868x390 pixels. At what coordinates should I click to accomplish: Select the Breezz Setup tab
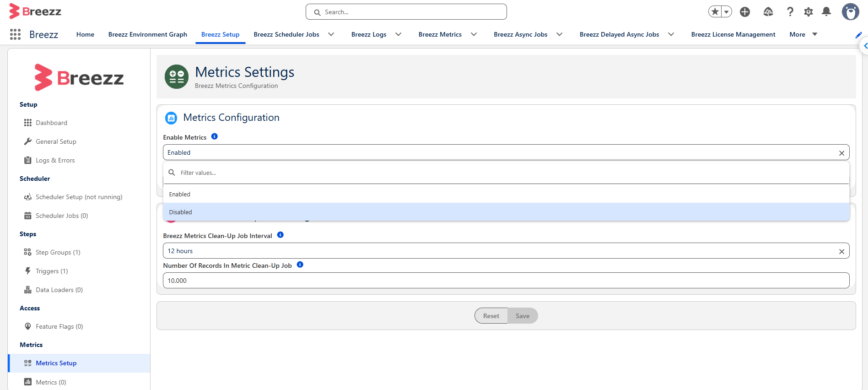coord(221,34)
